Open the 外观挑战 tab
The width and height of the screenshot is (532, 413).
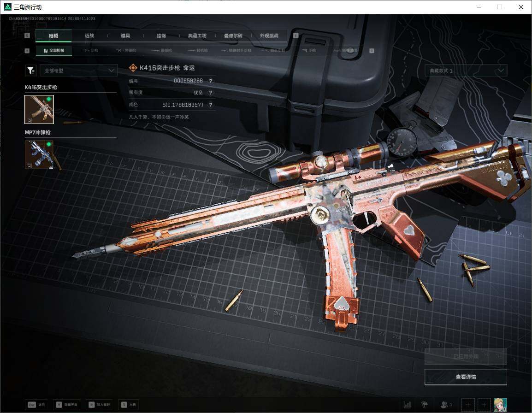pos(269,35)
